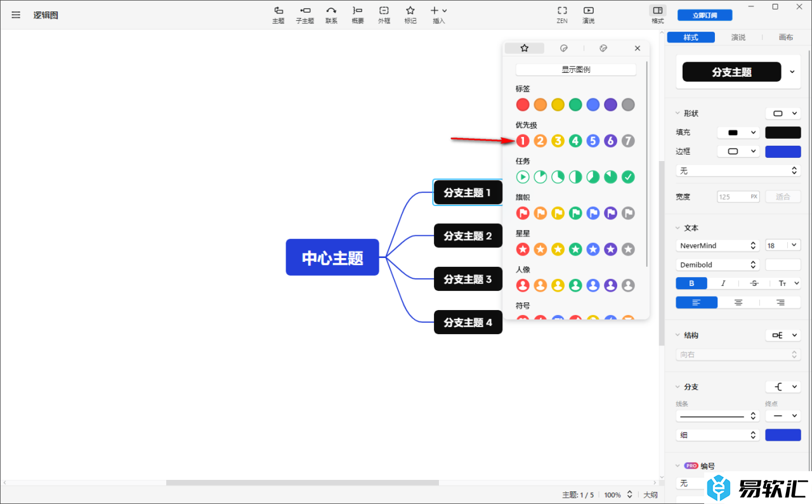Add the task completed checkmark marker
This screenshot has height=504, width=812.
click(x=628, y=177)
